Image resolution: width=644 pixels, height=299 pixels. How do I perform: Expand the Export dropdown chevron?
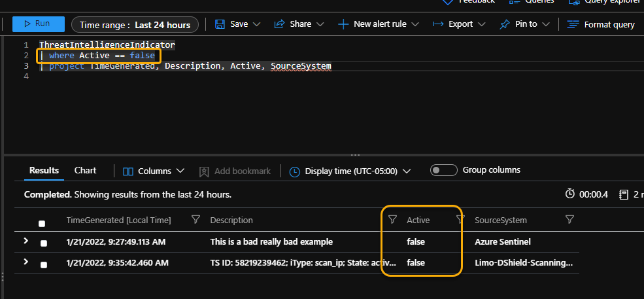pos(482,24)
